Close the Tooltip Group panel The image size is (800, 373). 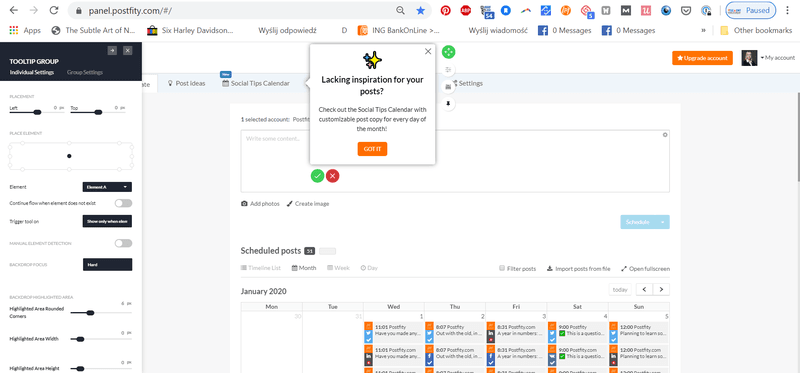128,50
